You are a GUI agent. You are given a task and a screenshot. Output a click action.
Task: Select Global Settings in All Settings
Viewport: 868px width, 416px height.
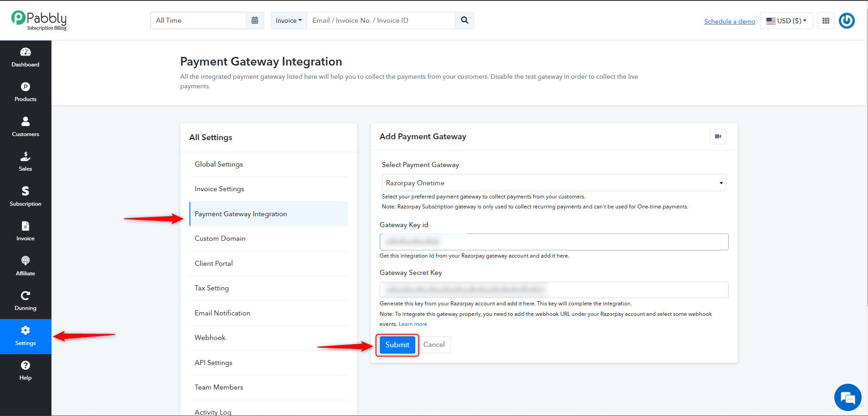point(269,164)
